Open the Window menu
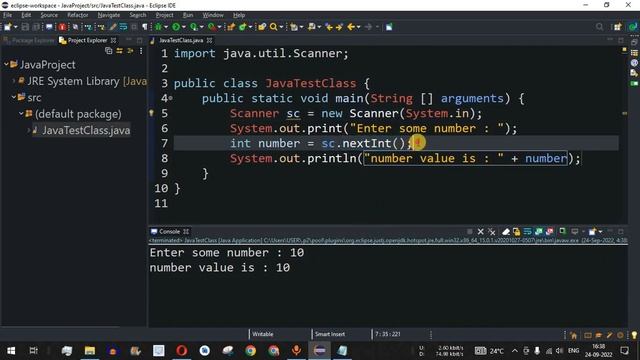 [213, 15]
